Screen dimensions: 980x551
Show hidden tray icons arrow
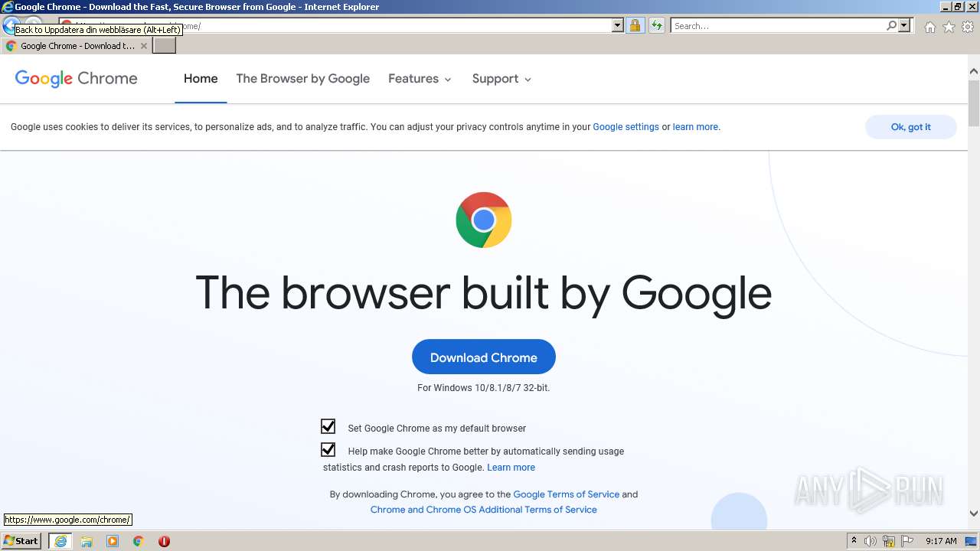854,541
